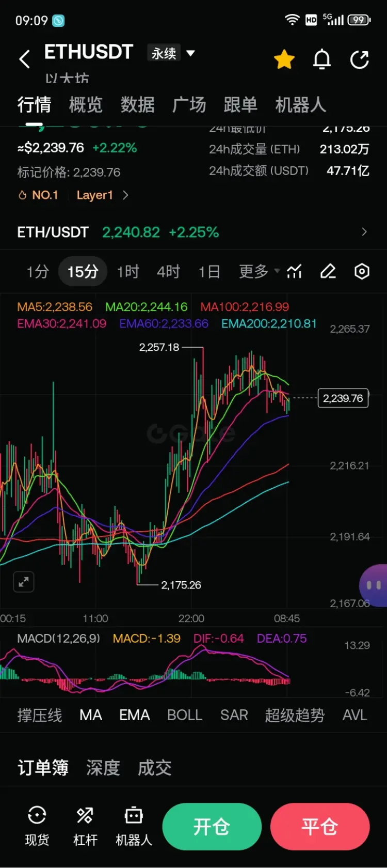The image size is (387, 868).
Task: Open price alert bell icon
Action: pyautogui.click(x=322, y=59)
